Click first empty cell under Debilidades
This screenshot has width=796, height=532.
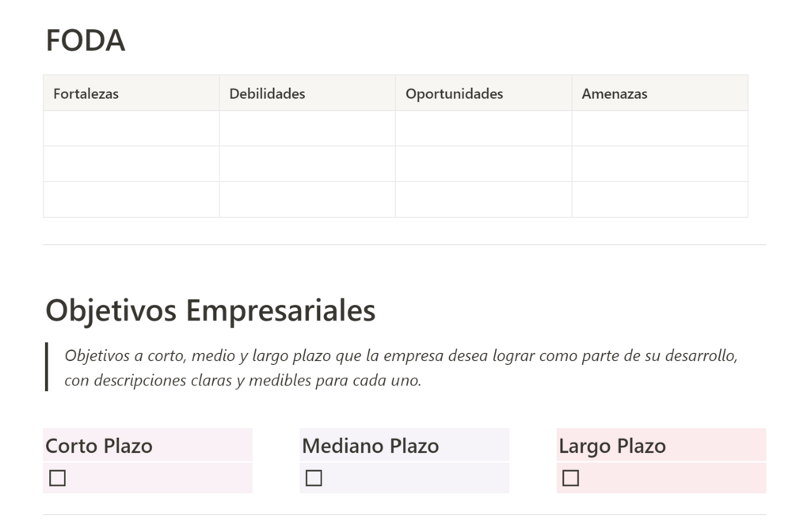pyautogui.click(x=307, y=128)
